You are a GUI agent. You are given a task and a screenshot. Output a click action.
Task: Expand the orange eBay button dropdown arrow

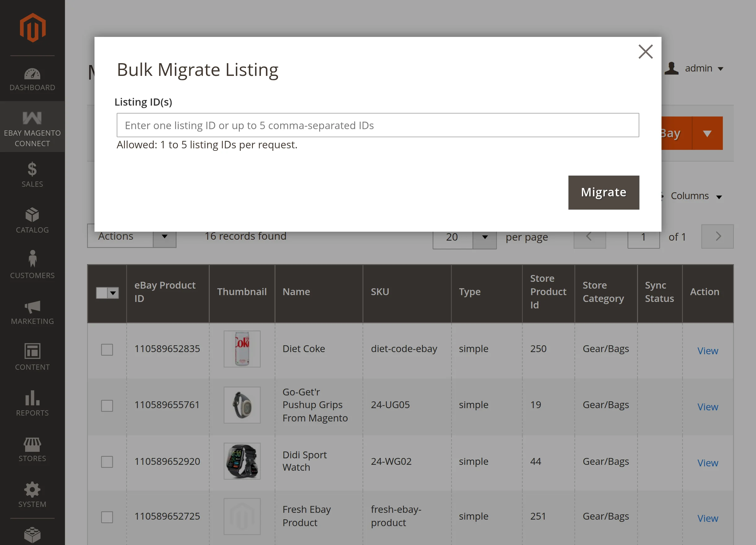click(x=707, y=133)
